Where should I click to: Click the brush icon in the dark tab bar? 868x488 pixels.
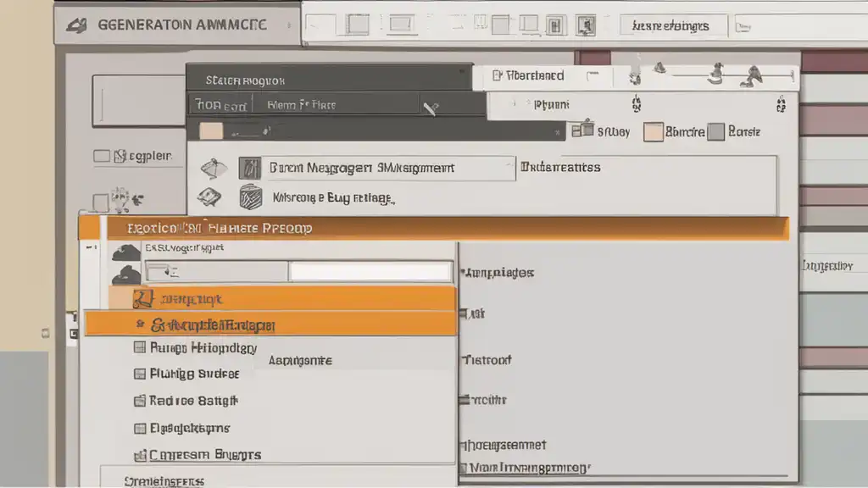click(431, 108)
